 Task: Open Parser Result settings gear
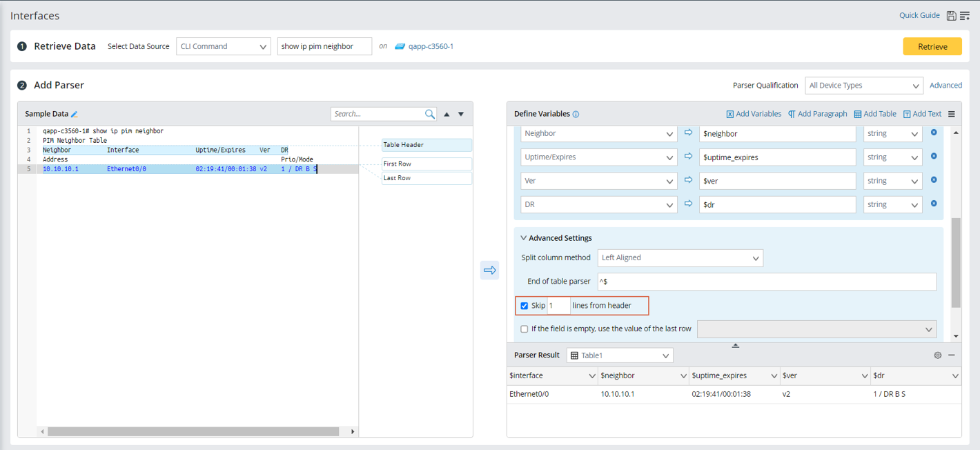click(937, 355)
